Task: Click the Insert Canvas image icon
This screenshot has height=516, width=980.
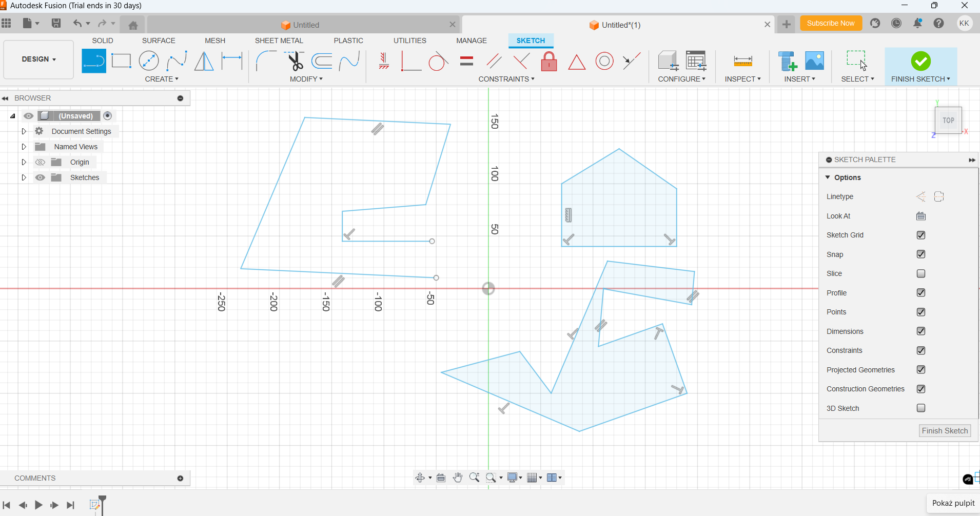Action: pyautogui.click(x=815, y=61)
